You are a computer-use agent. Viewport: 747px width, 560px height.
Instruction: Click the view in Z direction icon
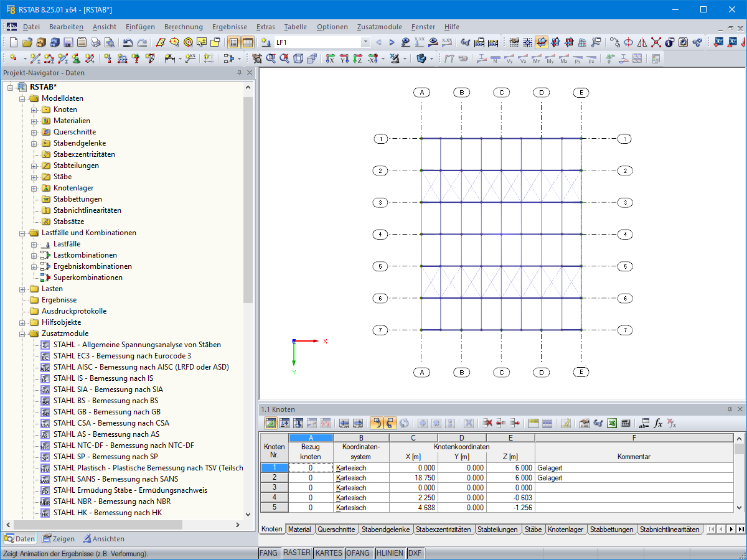[x=358, y=58]
